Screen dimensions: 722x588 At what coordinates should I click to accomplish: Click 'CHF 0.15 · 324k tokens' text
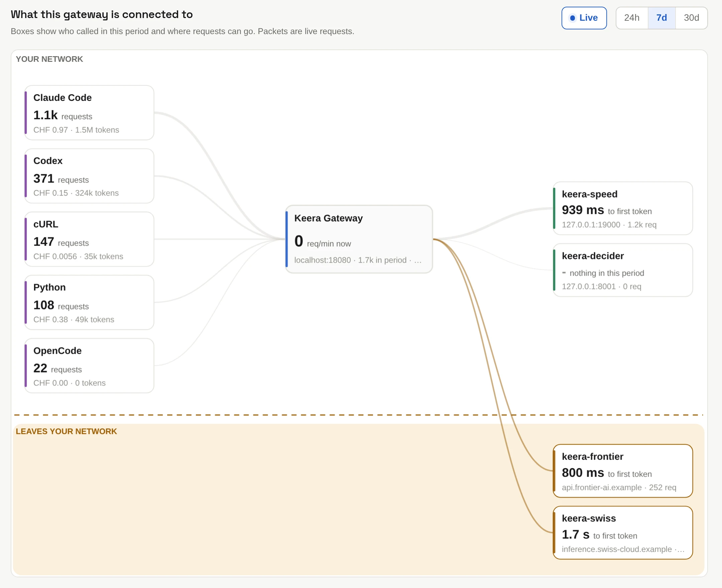(x=76, y=193)
